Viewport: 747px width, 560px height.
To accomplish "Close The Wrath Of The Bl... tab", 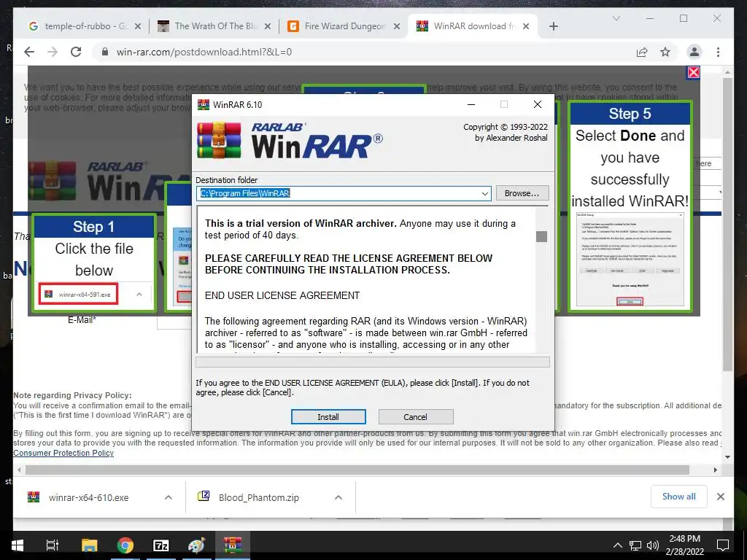I will coord(268,26).
